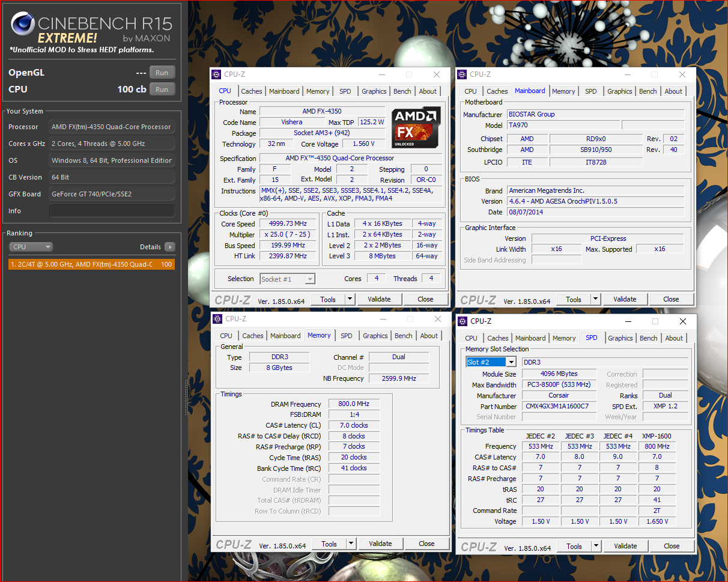Click title bar icon of CPU-Z Mainboard window
This screenshot has width=728, height=582.
[x=462, y=74]
